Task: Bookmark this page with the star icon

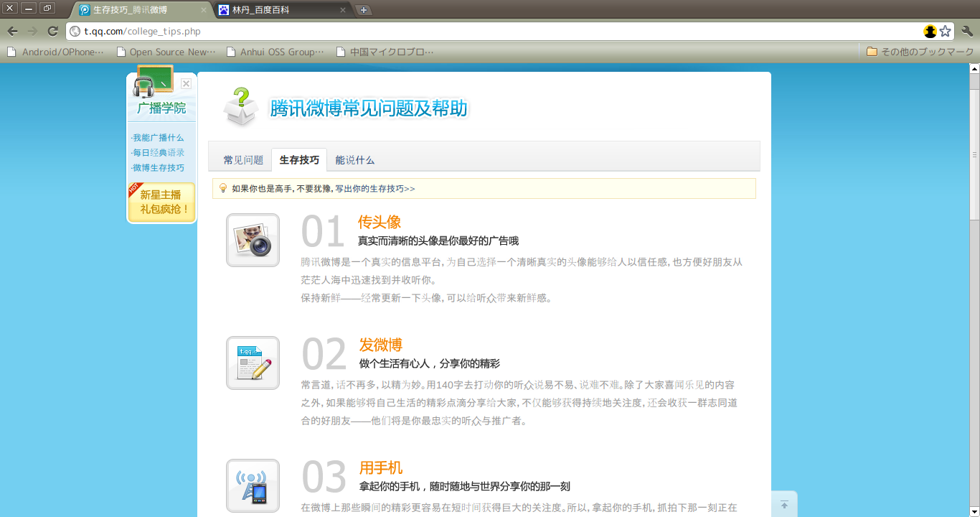Action: pyautogui.click(x=946, y=31)
